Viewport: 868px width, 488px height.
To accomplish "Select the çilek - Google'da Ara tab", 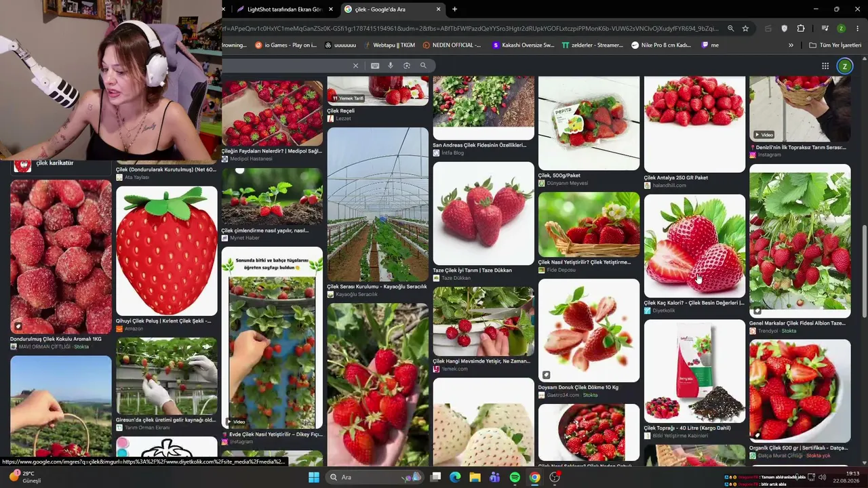I will (x=393, y=9).
